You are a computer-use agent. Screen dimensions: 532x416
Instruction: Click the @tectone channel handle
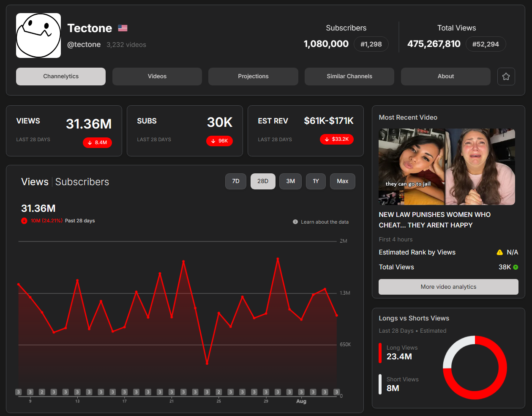(x=84, y=45)
